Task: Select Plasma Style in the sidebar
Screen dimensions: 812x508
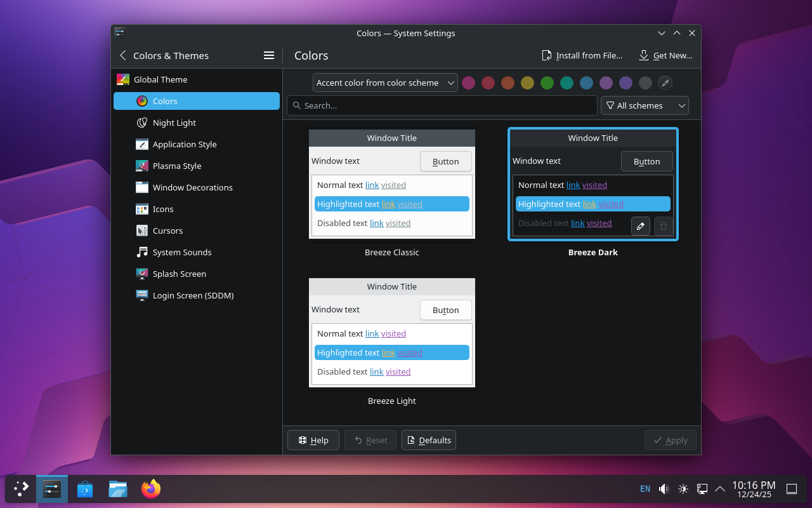Action: tap(177, 166)
